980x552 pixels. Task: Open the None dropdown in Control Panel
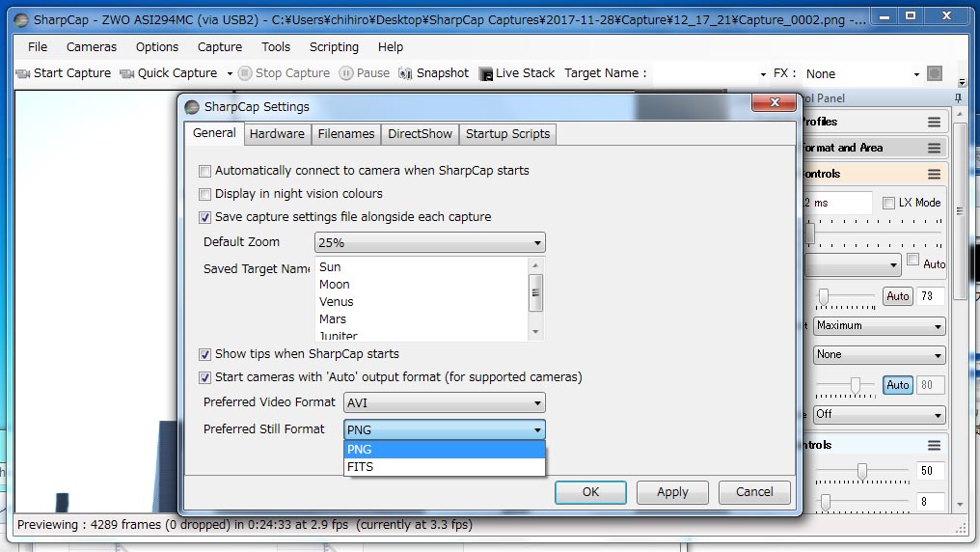879,355
